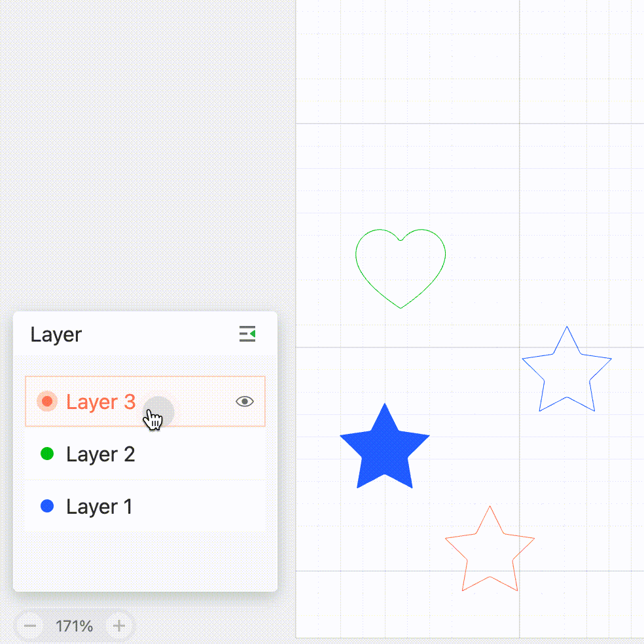Toggle visibility of Layer 3 via eye icon
The width and height of the screenshot is (644, 644).
pyautogui.click(x=245, y=401)
